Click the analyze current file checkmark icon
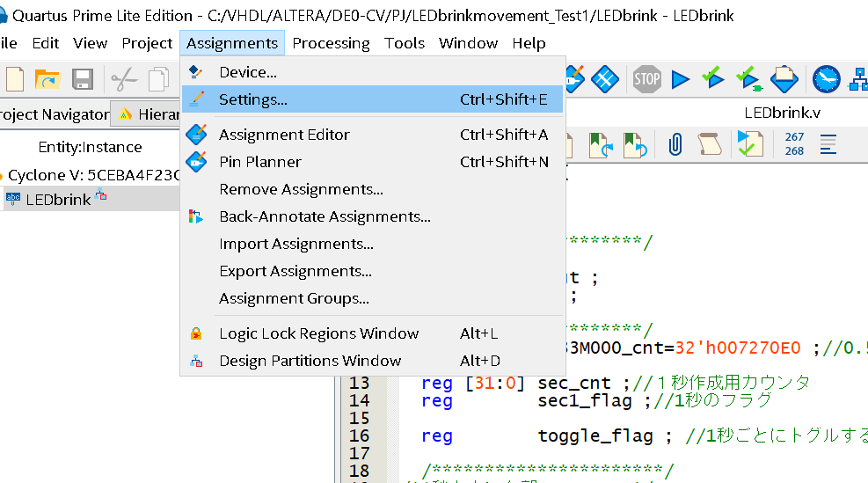This screenshot has width=868, height=483. [x=750, y=143]
